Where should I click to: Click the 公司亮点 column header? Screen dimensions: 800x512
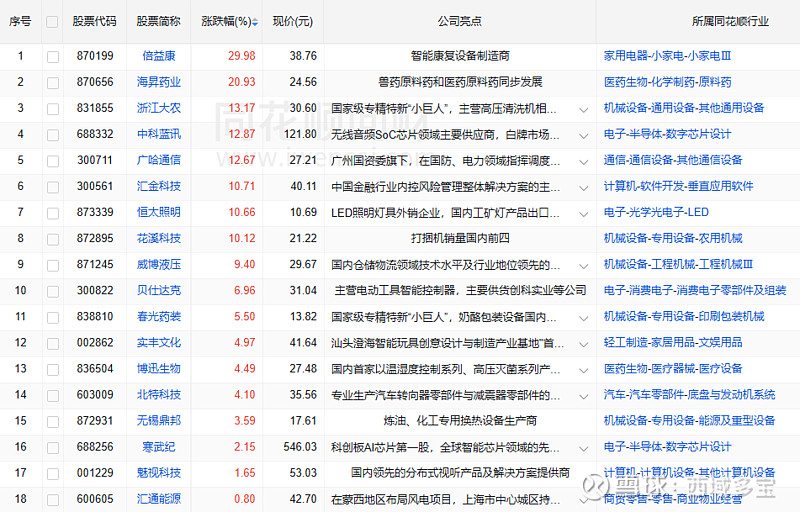[459, 21]
